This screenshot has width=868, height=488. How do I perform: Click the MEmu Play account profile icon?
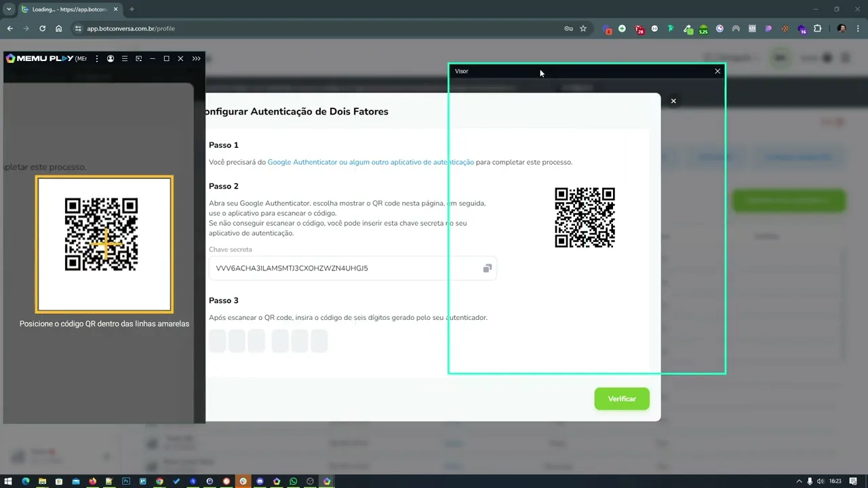111,59
